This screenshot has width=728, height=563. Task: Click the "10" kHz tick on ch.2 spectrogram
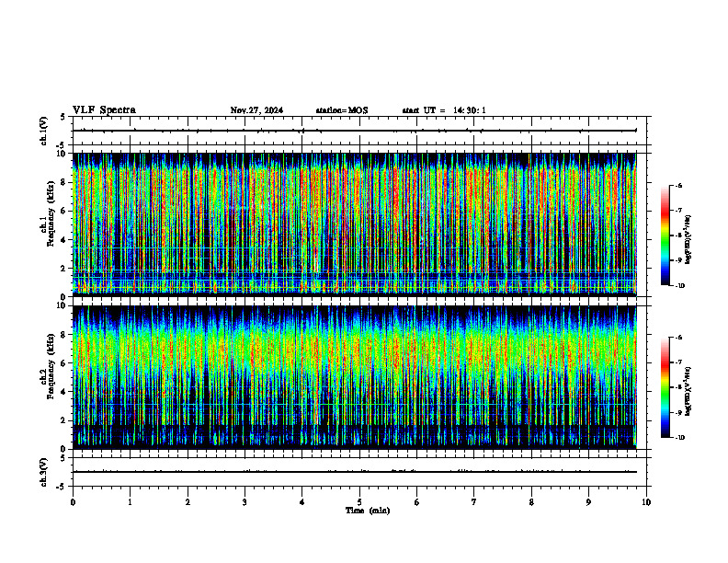pyautogui.click(x=63, y=305)
